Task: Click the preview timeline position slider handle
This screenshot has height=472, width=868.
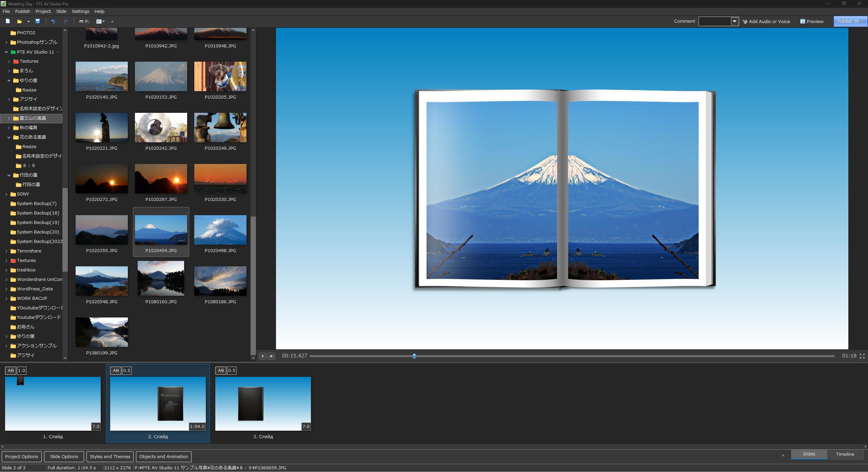Action: pyautogui.click(x=414, y=356)
